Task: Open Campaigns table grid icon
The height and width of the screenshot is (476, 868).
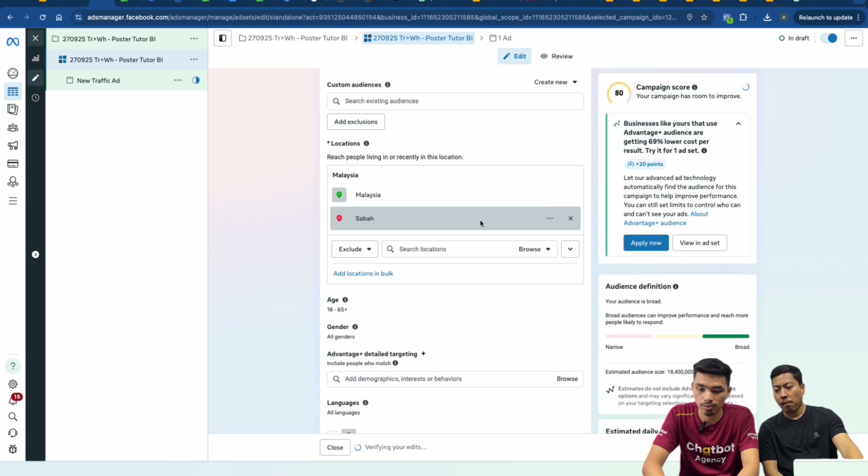Action: pyautogui.click(x=13, y=92)
